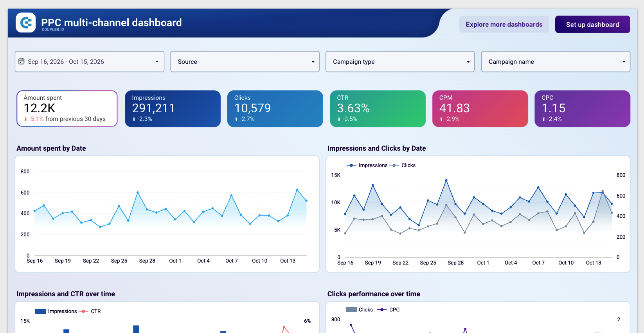Click the down arrow by -2.3% on Impressions
644x333 pixels.
click(134, 119)
